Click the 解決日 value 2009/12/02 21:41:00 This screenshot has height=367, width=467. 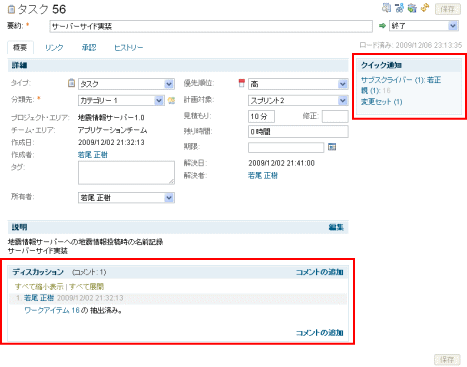click(x=281, y=163)
